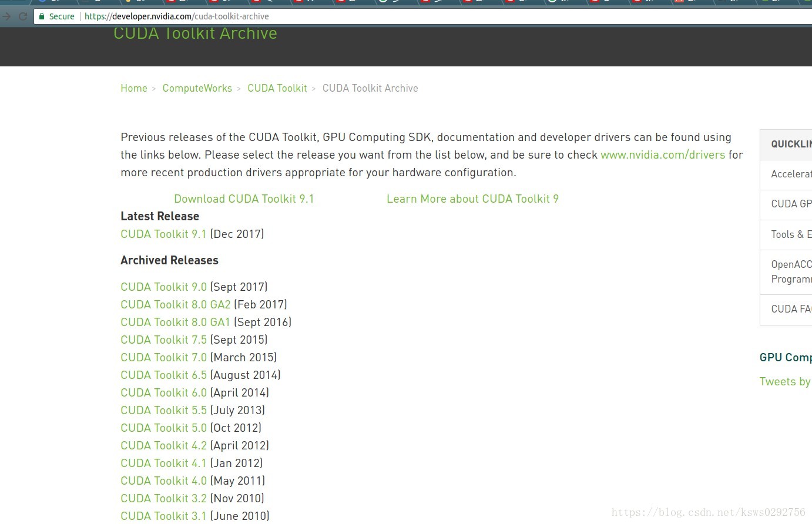Choose CUDA Toolkit 7.0 link

(x=164, y=358)
